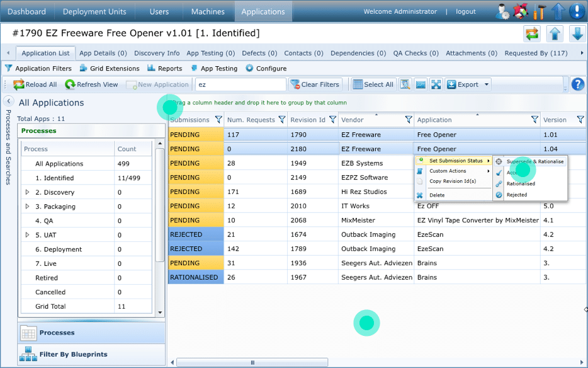This screenshot has height=368, width=588.
Task: Open the Machines navigation tab
Action: point(208,11)
